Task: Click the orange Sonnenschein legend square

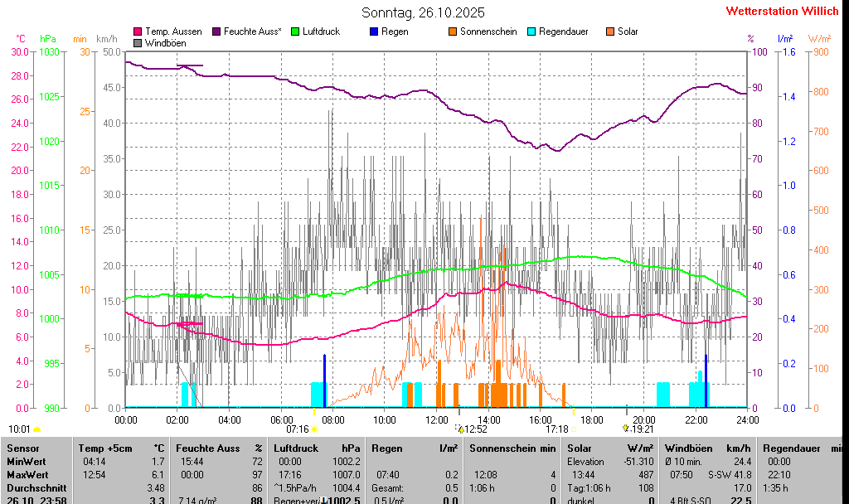Action: pos(453,31)
